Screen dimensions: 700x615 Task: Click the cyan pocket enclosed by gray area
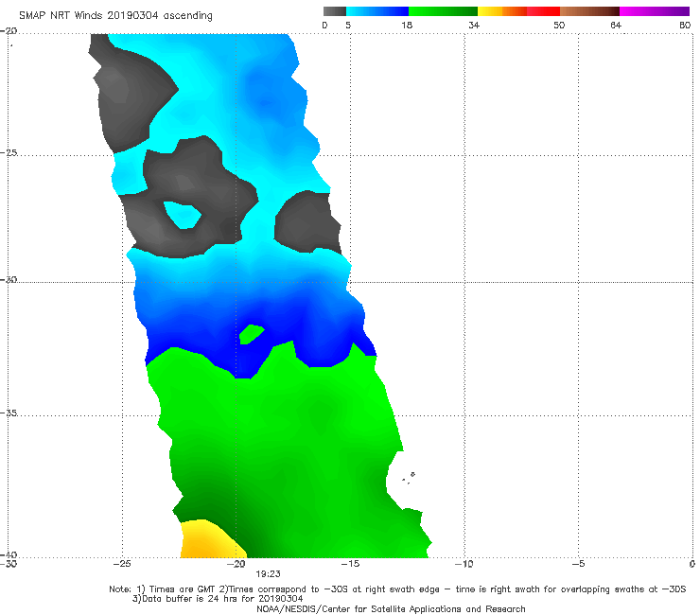183,215
